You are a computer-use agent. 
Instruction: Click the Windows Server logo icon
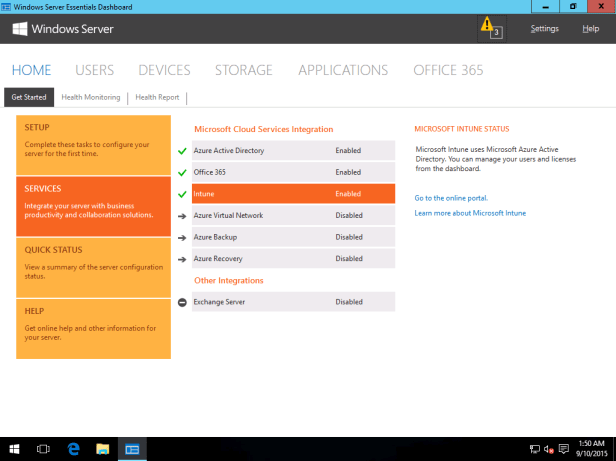pos(19,29)
